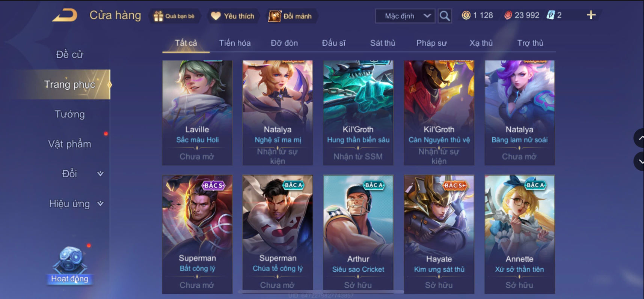Image resolution: width=644 pixels, height=299 pixels.
Task: Switch to the Pháp sư tab
Action: coord(431,43)
